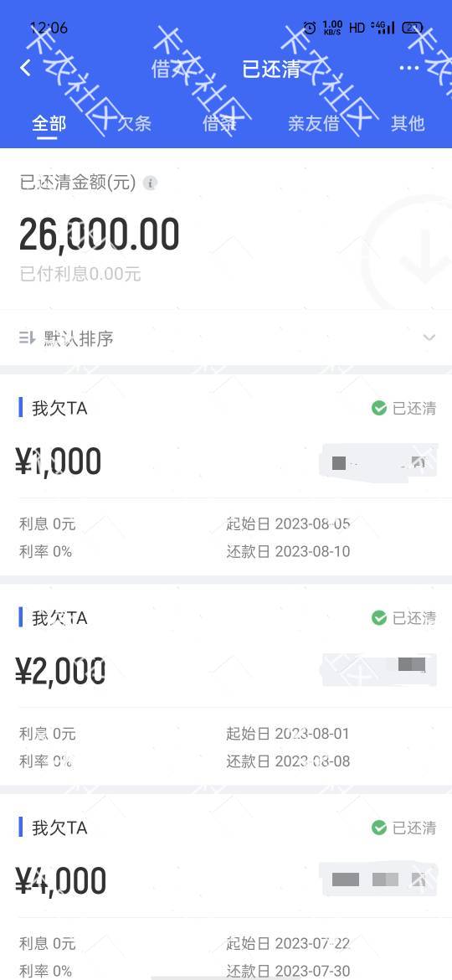452x980 pixels.
Task: Tap the blurred lender name on ¥4,000 entry
Action: click(x=378, y=879)
